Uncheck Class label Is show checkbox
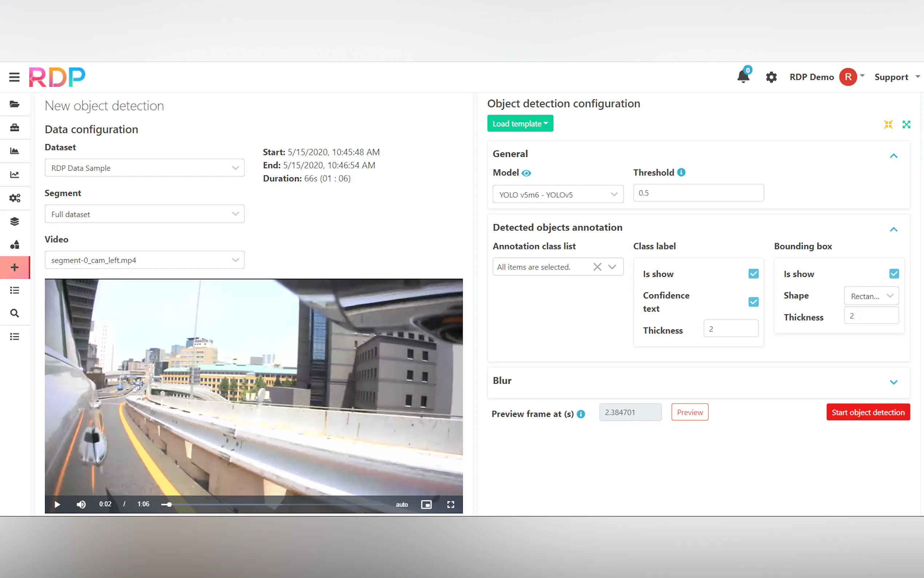The image size is (924, 578). (x=753, y=274)
